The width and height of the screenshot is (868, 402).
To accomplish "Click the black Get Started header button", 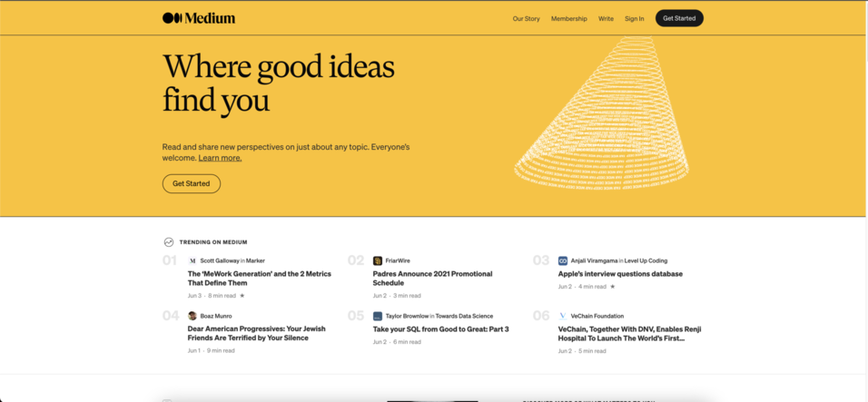I will pyautogui.click(x=679, y=18).
